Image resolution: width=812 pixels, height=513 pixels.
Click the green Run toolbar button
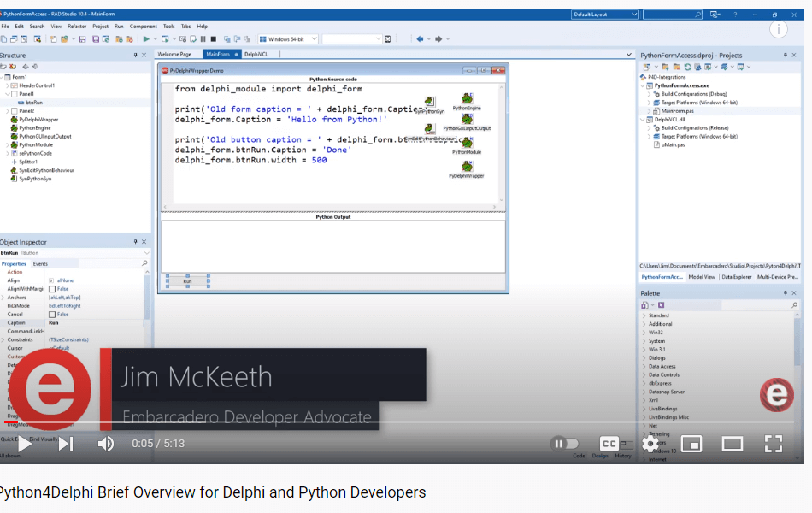pyautogui.click(x=146, y=38)
